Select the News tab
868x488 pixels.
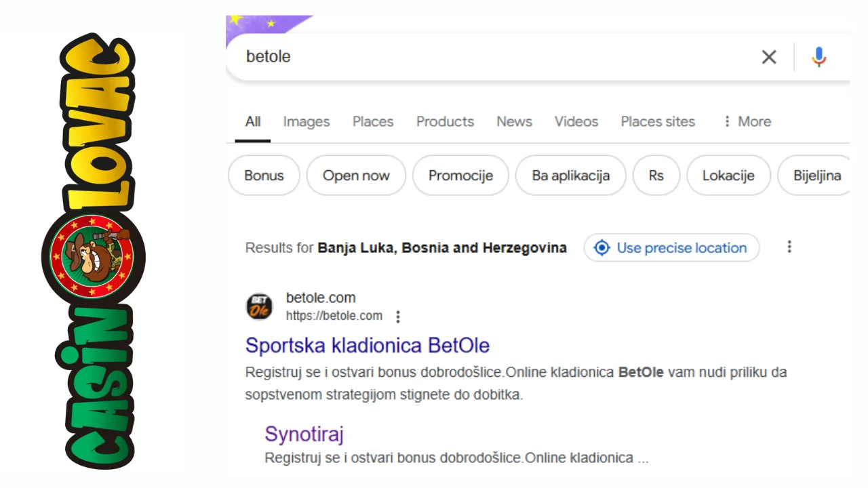514,121
